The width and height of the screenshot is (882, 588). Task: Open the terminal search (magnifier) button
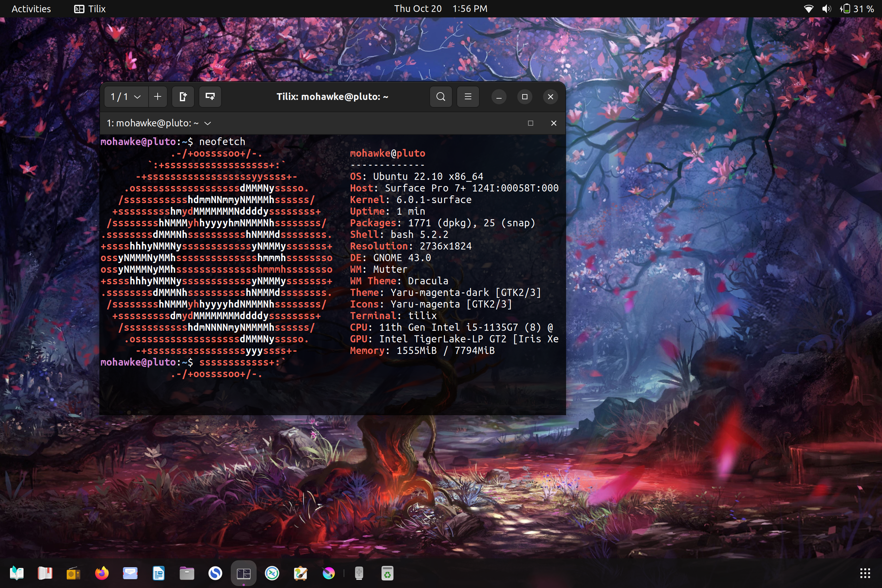(441, 97)
